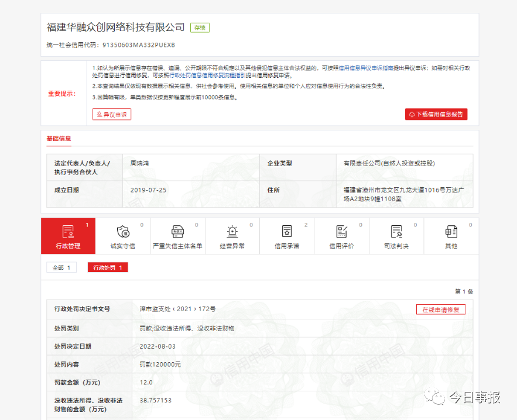This screenshot has width=517, height=420.
Task: Click the 处罚类别 label
Action: (x=67, y=328)
